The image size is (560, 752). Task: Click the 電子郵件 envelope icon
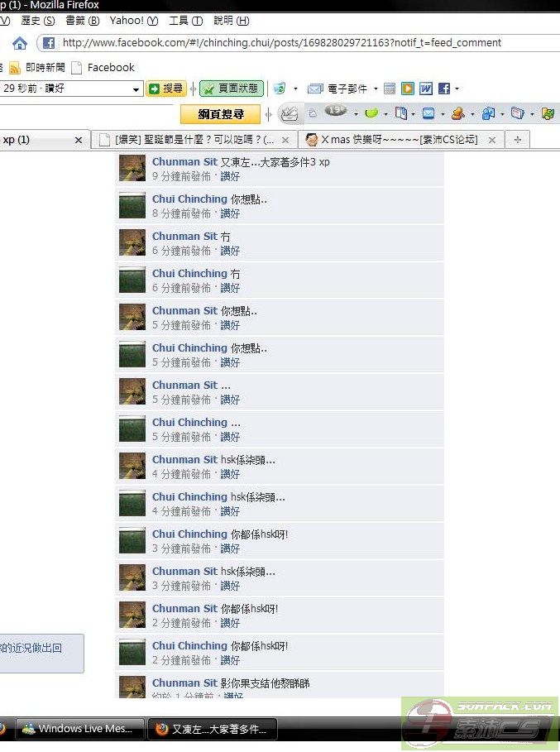[x=315, y=89]
